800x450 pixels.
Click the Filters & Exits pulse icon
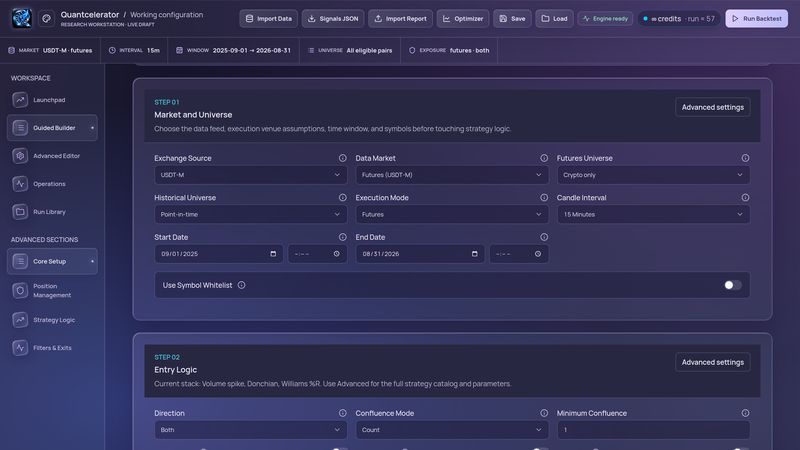(x=20, y=348)
